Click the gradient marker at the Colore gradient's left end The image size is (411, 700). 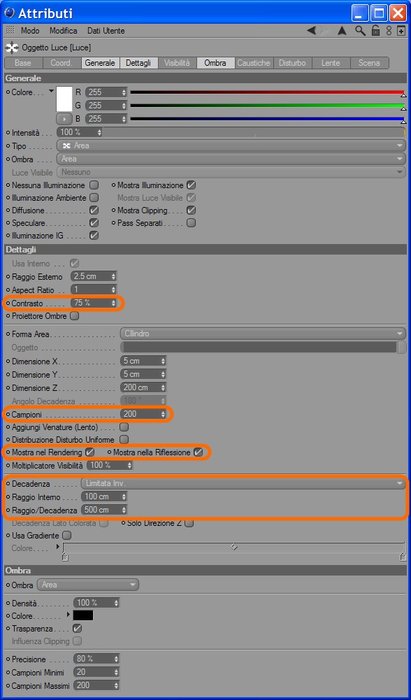65,556
